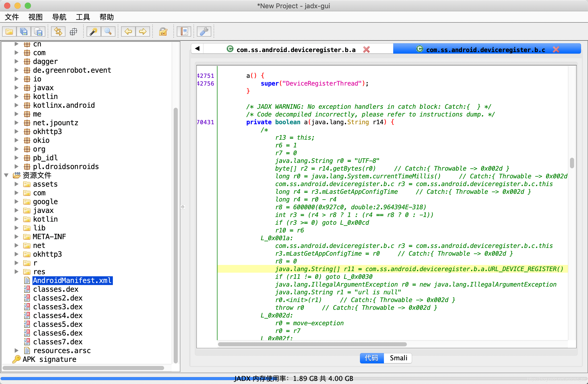This screenshot has width=588, height=384.
Task: Click the magnifier class search icon
Action: point(108,31)
